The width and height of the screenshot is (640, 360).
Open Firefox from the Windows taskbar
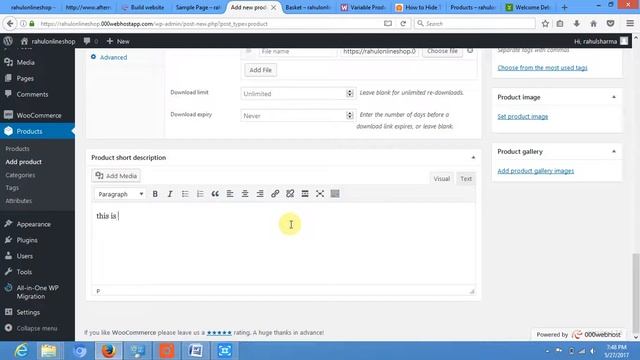point(109,351)
